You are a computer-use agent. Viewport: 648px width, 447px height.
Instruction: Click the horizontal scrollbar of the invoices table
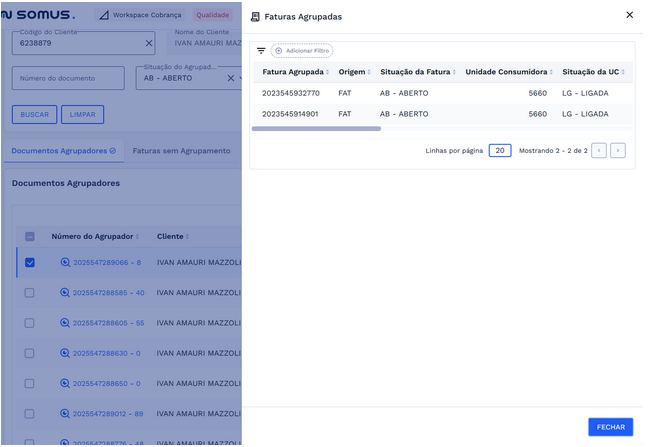[x=316, y=129]
